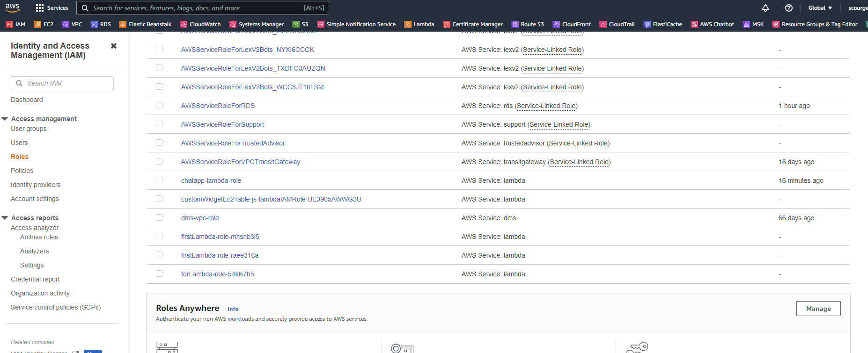
Task: Open S3 shortcut in favorites bar
Action: point(301,24)
